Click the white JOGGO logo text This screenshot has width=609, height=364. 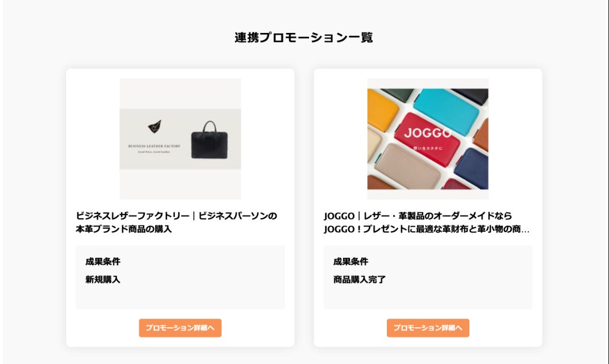pos(428,133)
